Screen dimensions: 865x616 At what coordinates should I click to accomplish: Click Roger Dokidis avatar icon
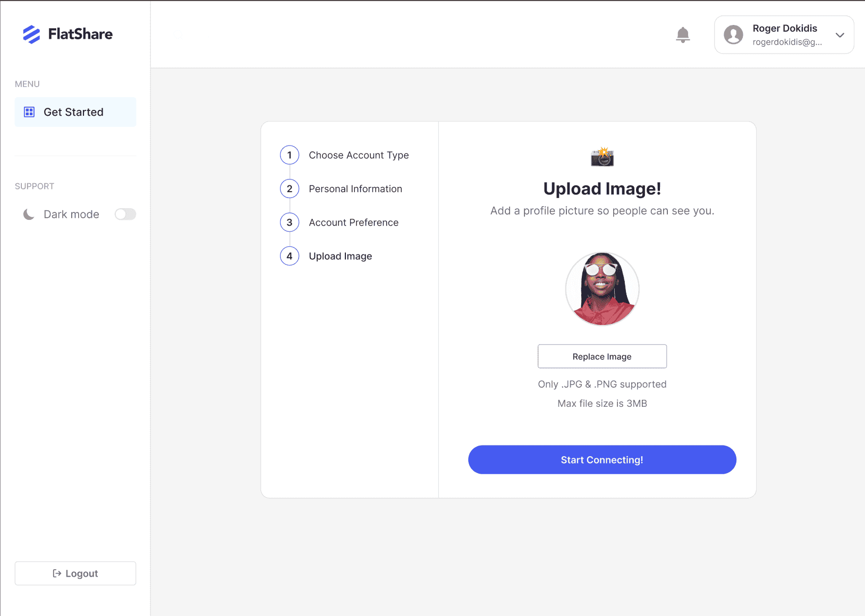pos(733,35)
